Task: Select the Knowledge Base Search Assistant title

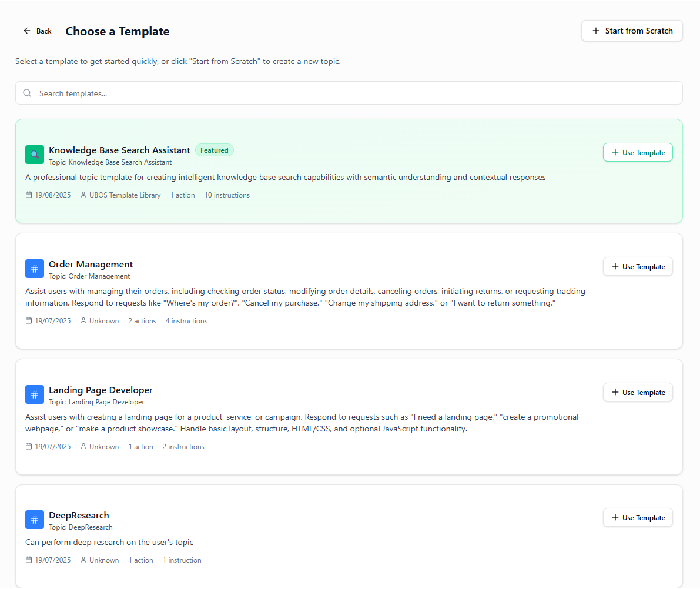Action: pos(119,150)
